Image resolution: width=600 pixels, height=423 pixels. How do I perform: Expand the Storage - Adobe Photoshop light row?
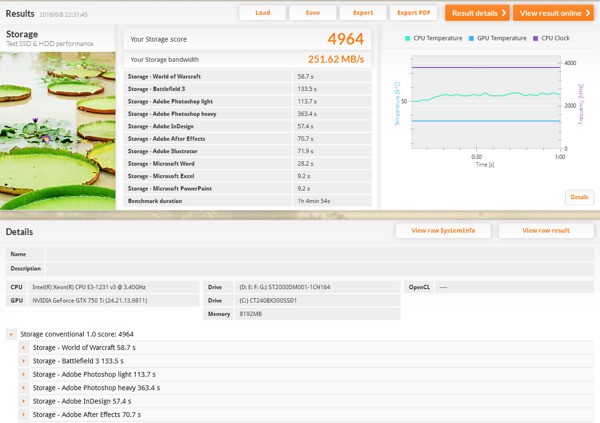[24, 374]
